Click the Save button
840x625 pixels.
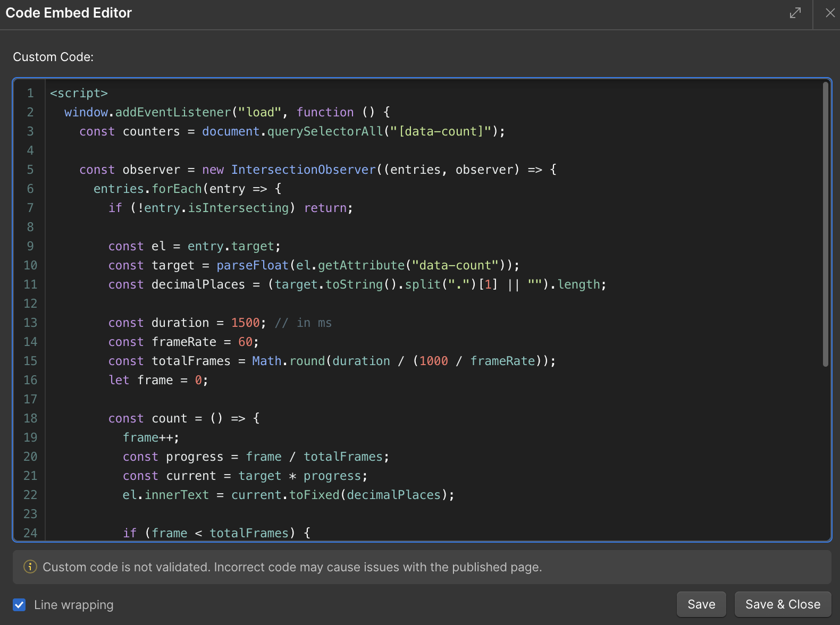701,604
